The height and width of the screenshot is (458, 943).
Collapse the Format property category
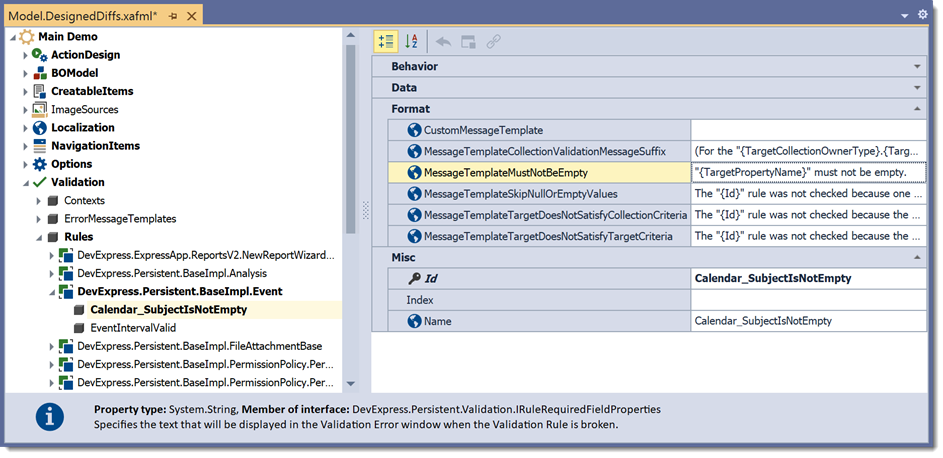coord(917,109)
